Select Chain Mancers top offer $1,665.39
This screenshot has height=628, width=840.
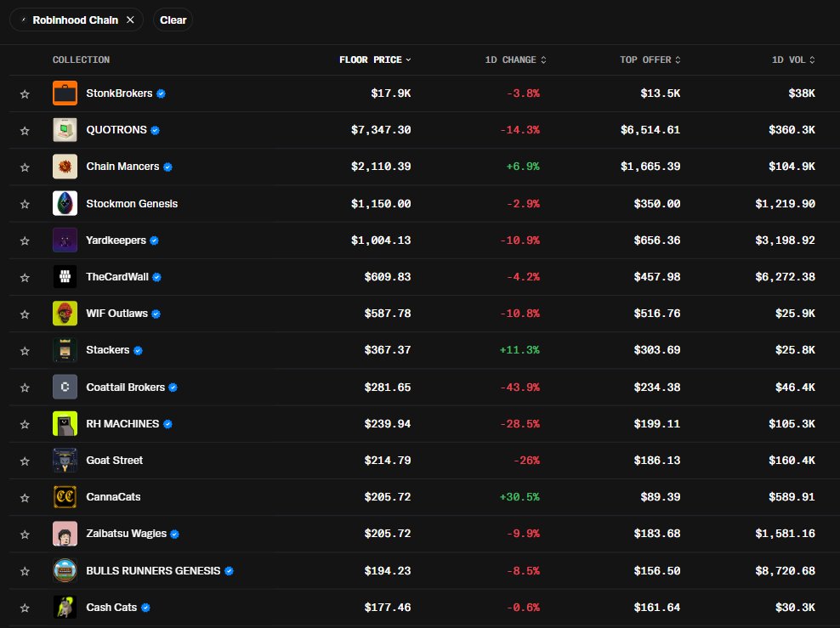coord(650,167)
